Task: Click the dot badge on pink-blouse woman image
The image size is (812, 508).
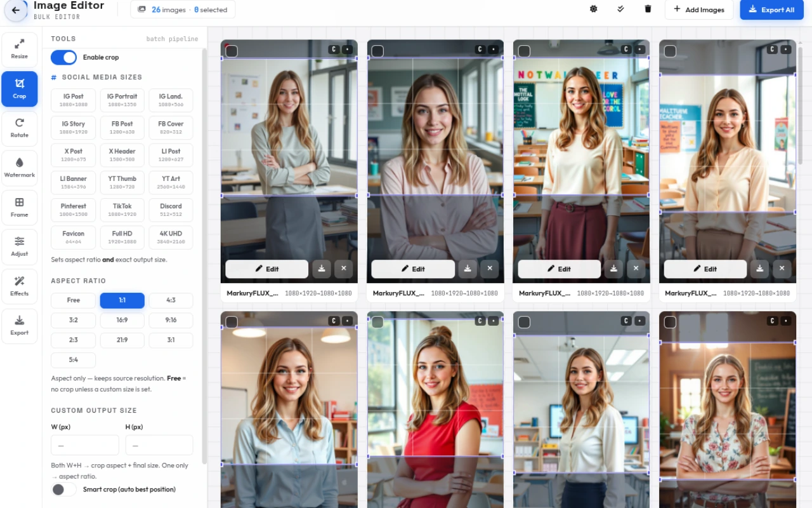Action: 493,49
